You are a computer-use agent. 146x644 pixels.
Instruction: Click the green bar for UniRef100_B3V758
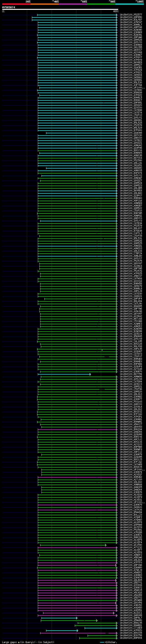pyautogui.click(x=102, y=636)
